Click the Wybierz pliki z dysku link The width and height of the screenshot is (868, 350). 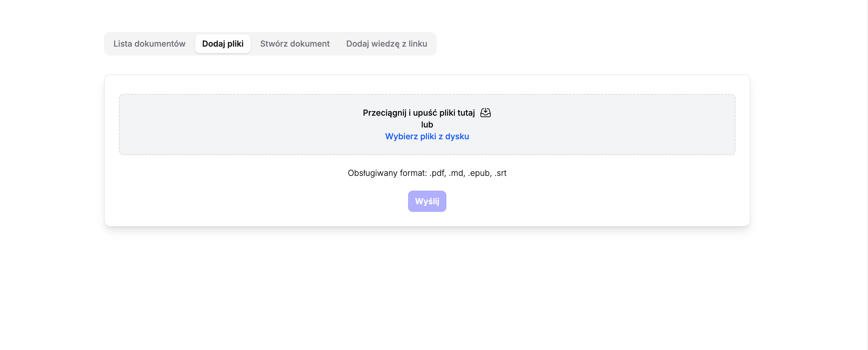pos(427,137)
